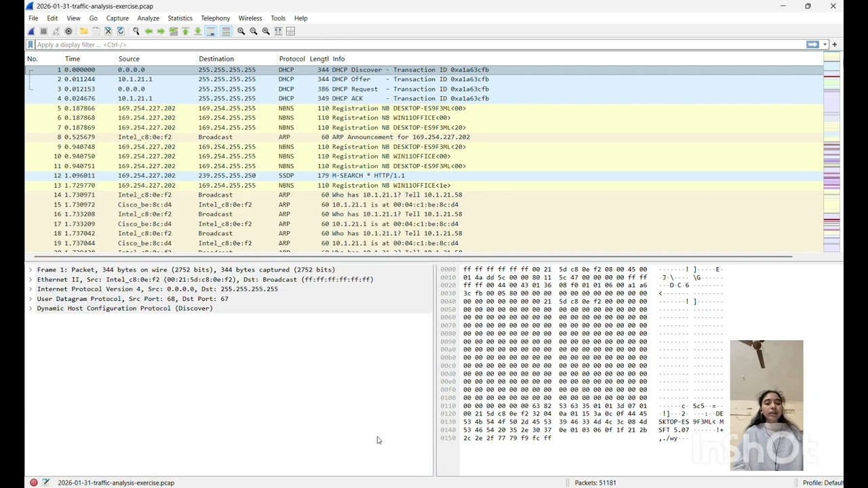
Task: Toggle packet colorization rules
Action: pyautogui.click(x=226, y=31)
